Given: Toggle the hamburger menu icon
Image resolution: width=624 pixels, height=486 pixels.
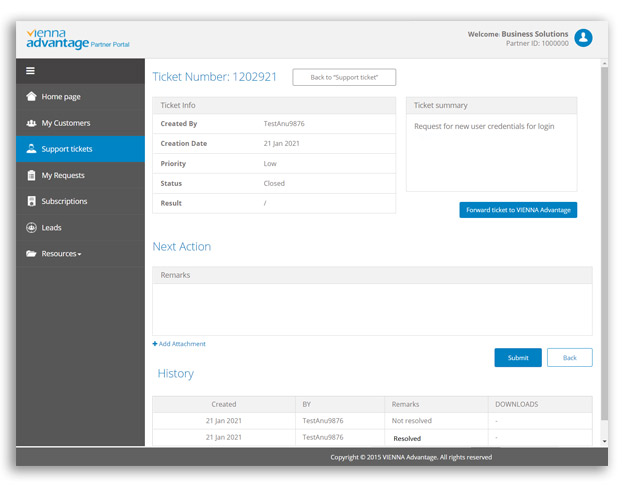Looking at the screenshot, I should point(30,71).
